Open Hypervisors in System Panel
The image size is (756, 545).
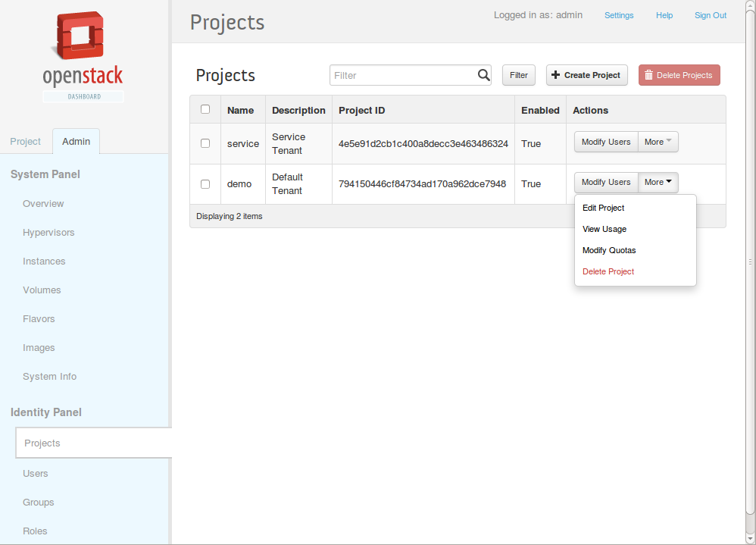point(48,233)
